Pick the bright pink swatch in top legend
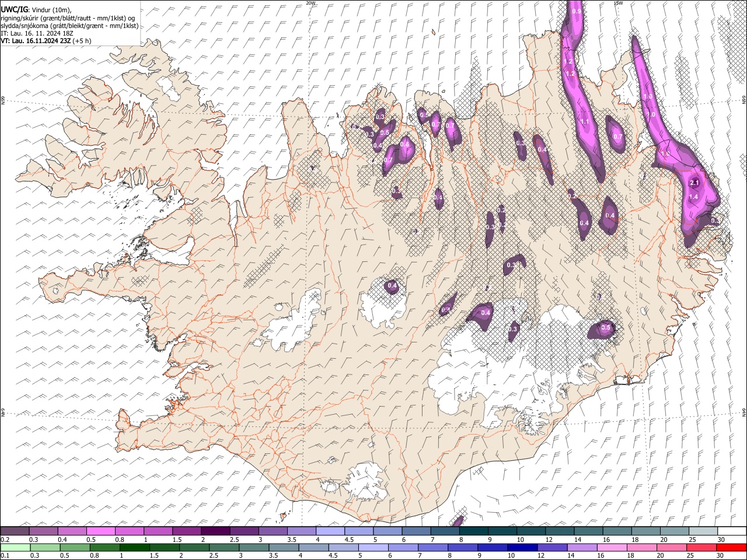 (x=100, y=531)
